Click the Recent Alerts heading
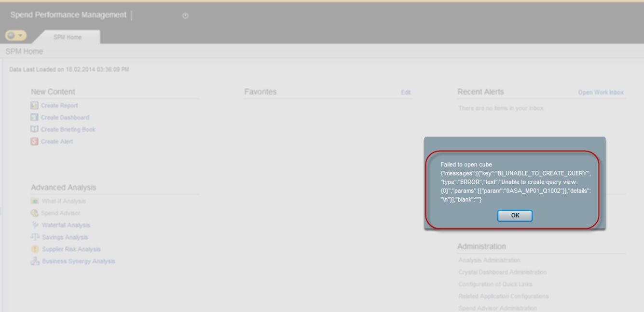 (480, 92)
